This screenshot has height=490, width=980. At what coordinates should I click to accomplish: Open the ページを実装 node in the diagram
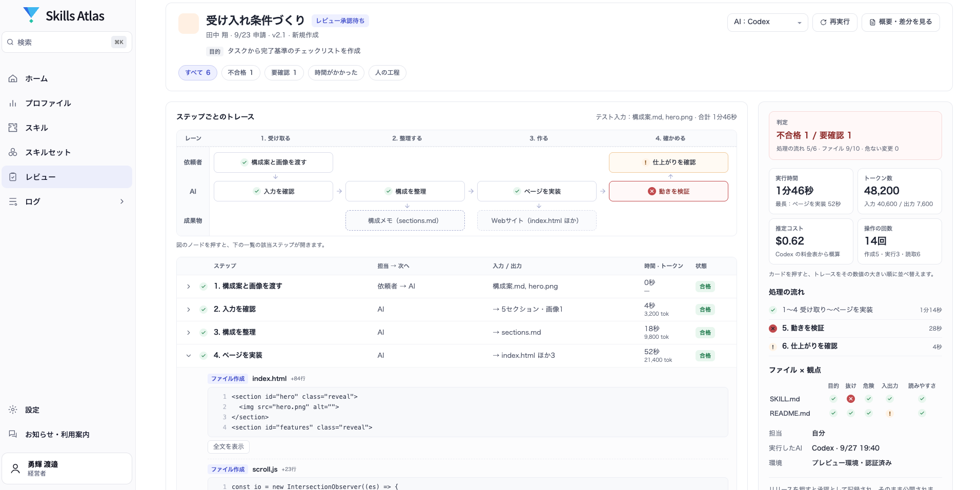click(x=537, y=191)
